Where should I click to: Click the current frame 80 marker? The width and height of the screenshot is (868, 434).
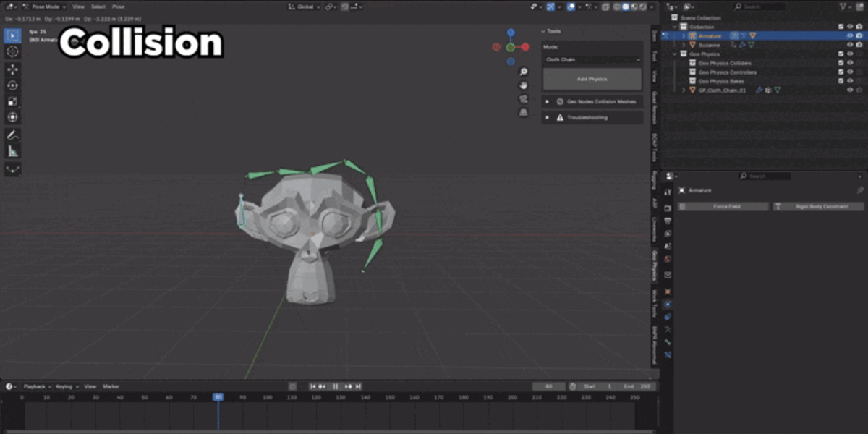click(218, 397)
